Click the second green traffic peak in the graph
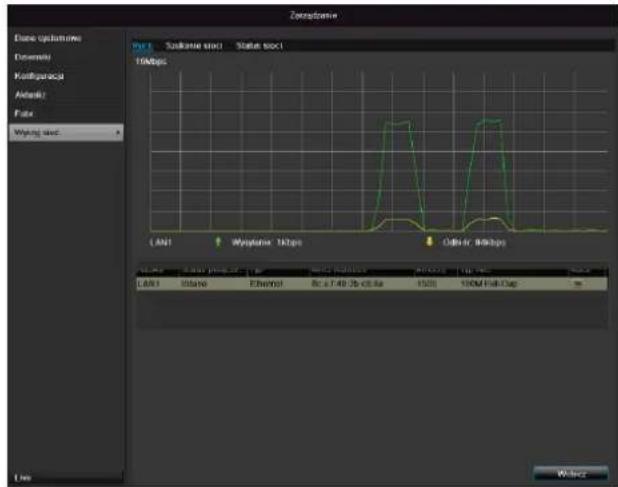 point(489,121)
